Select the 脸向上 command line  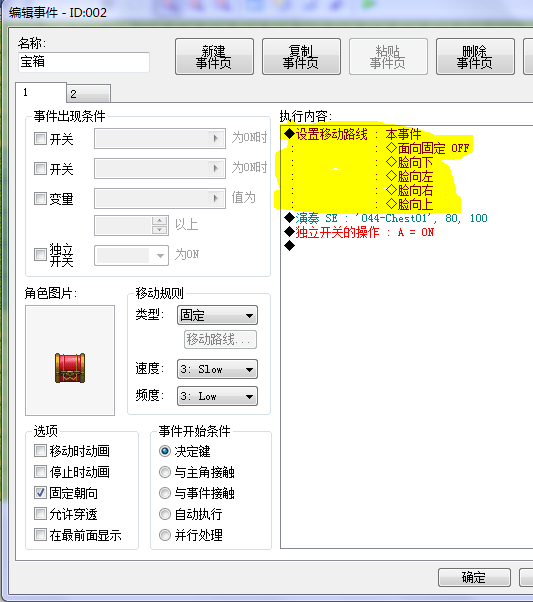(410, 204)
